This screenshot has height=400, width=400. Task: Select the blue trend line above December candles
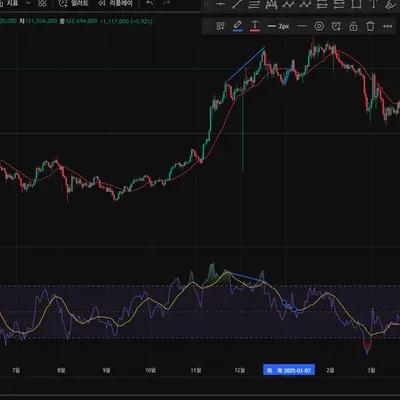(x=246, y=64)
